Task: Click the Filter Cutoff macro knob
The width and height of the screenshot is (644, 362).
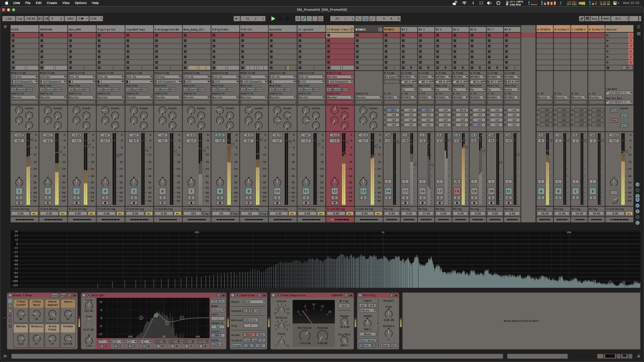Action: pos(21,314)
